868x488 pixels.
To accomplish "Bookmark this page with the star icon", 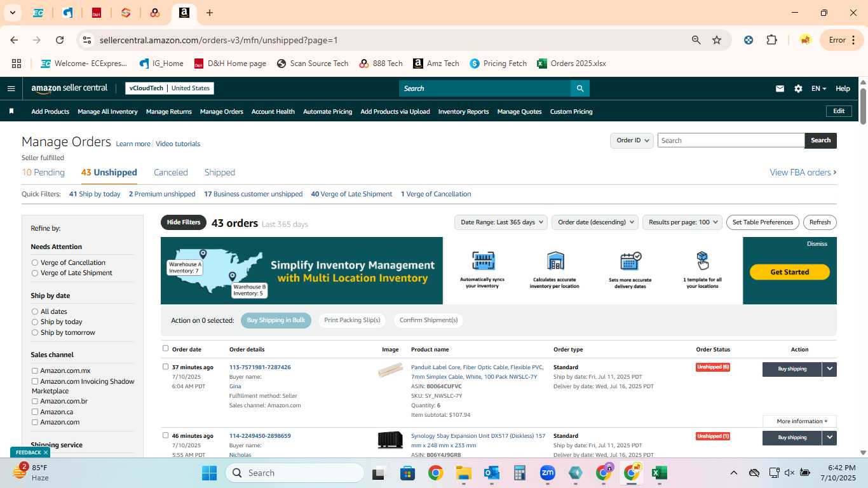I will point(717,40).
